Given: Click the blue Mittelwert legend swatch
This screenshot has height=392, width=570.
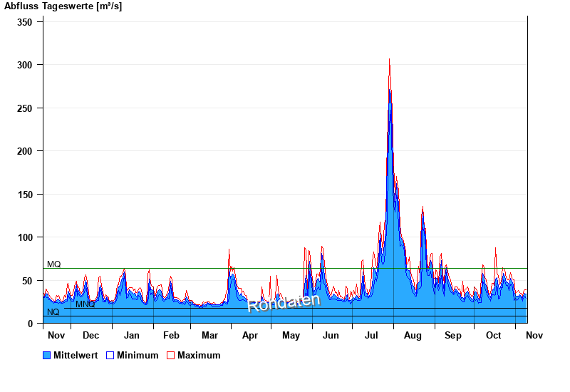Looking at the screenshot, I should point(47,355).
